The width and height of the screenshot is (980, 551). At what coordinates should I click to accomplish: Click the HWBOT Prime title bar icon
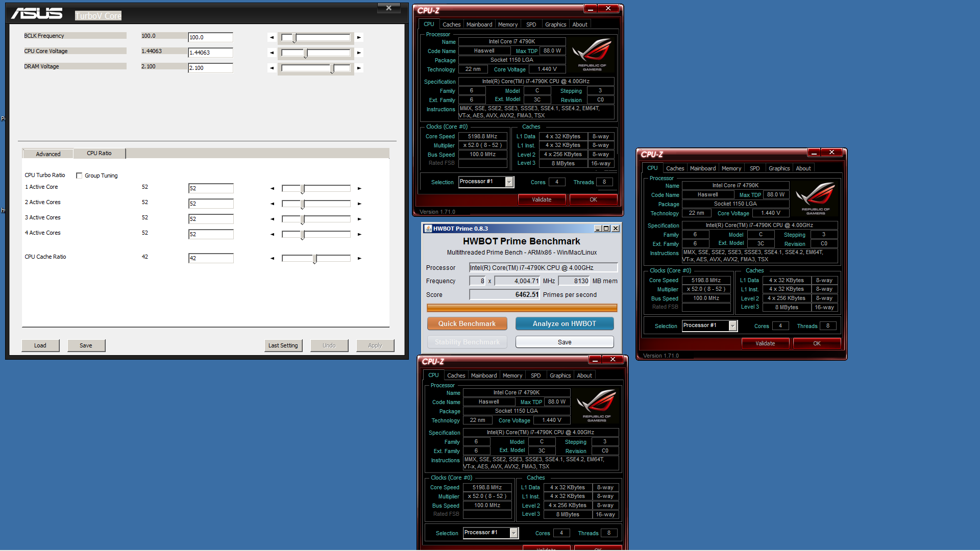[x=428, y=229]
